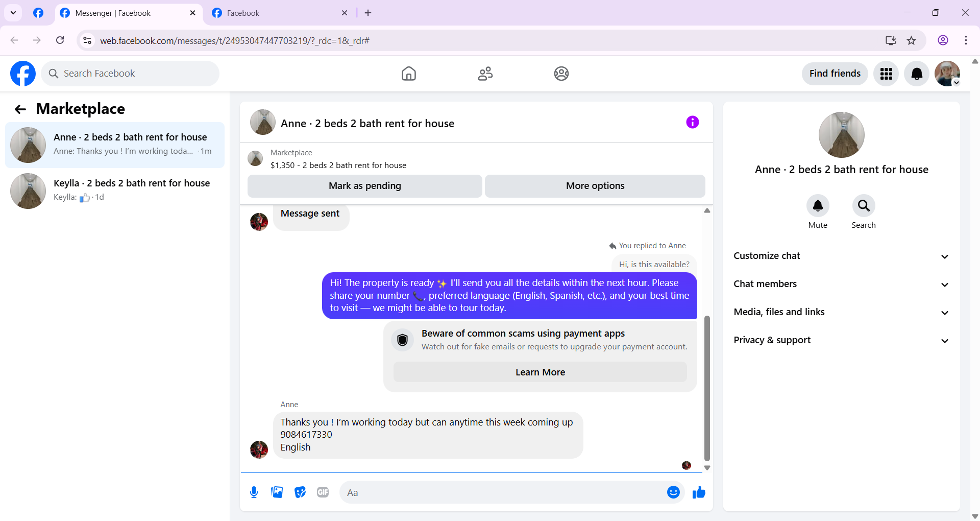Screen dimensions: 980x521
Task: Install app icon in address bar
Action: pos(891,40)
